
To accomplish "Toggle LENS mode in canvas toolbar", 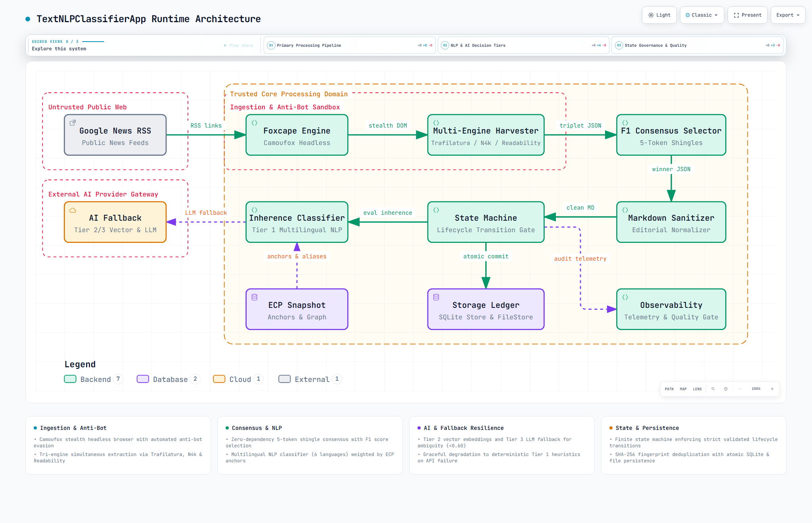I will pyautogui.click(x=697, y=389).
